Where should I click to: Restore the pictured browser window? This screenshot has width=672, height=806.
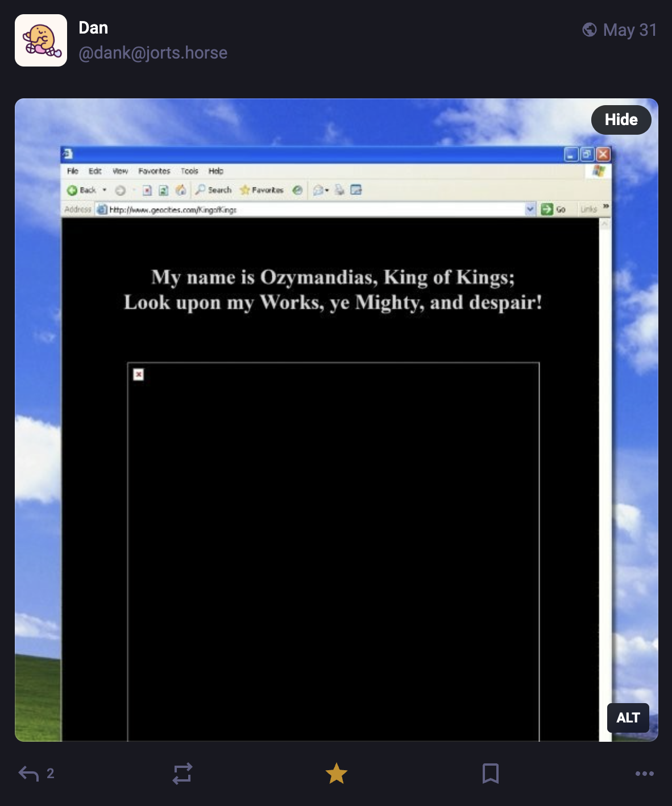587,154
